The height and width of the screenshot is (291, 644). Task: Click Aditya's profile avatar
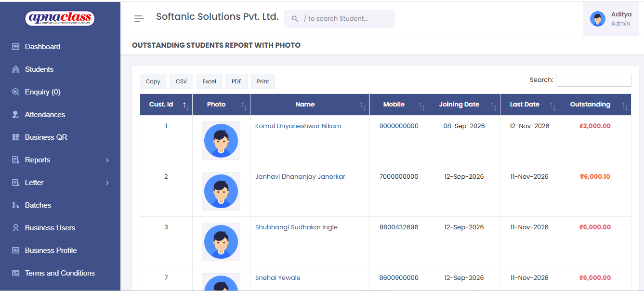(x=598, y=19)
